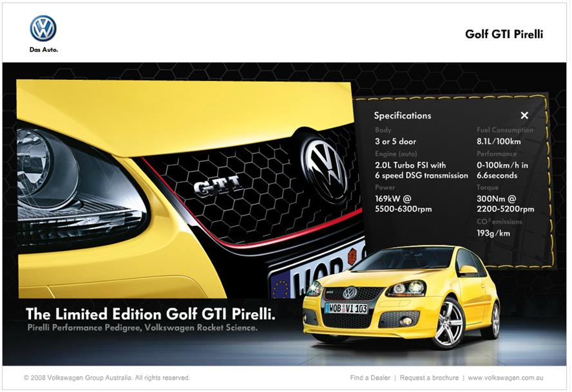Visit the www.volkswagen.com.au link
Viewport: 572px width, 392px height.
[506, 378]
